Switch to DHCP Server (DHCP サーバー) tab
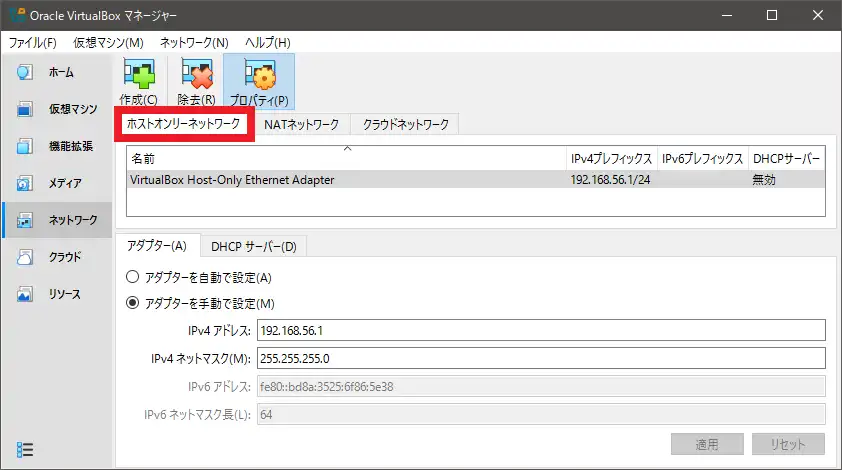 pos(253,247)
